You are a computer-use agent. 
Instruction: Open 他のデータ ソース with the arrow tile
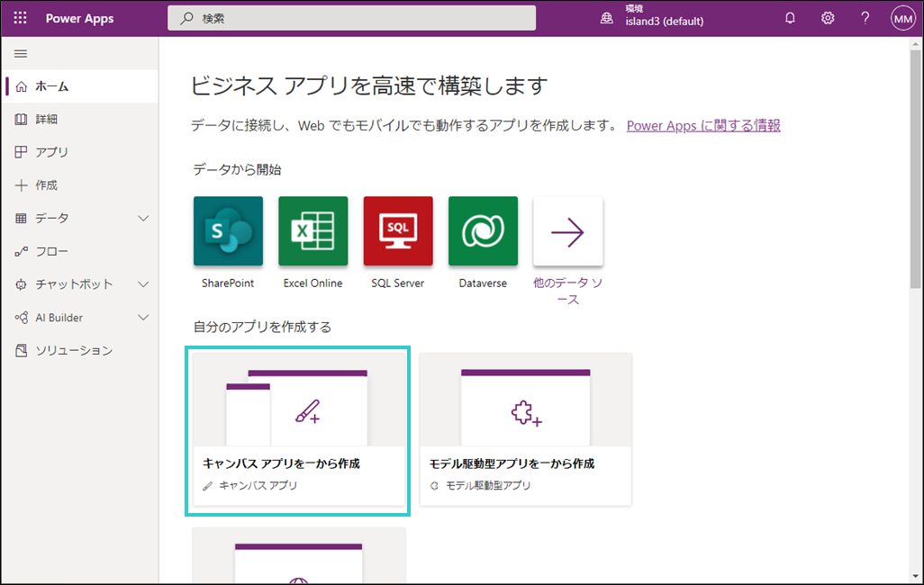567,231
